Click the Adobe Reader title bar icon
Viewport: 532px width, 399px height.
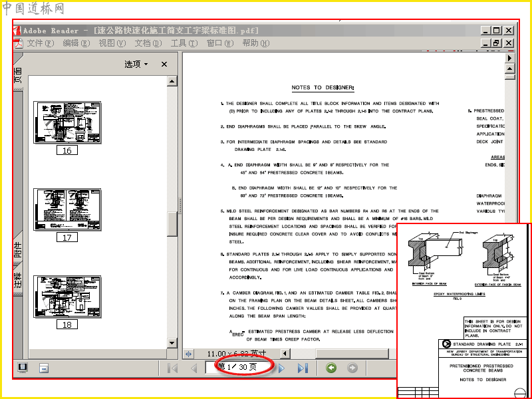point(17,30)
